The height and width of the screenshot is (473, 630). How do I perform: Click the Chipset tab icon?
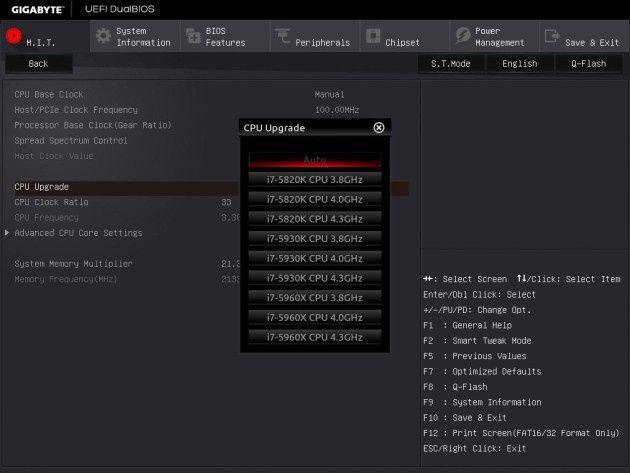(373, 36)
